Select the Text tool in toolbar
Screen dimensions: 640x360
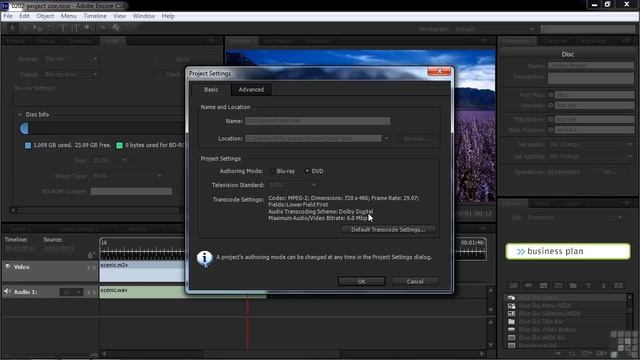63,28
